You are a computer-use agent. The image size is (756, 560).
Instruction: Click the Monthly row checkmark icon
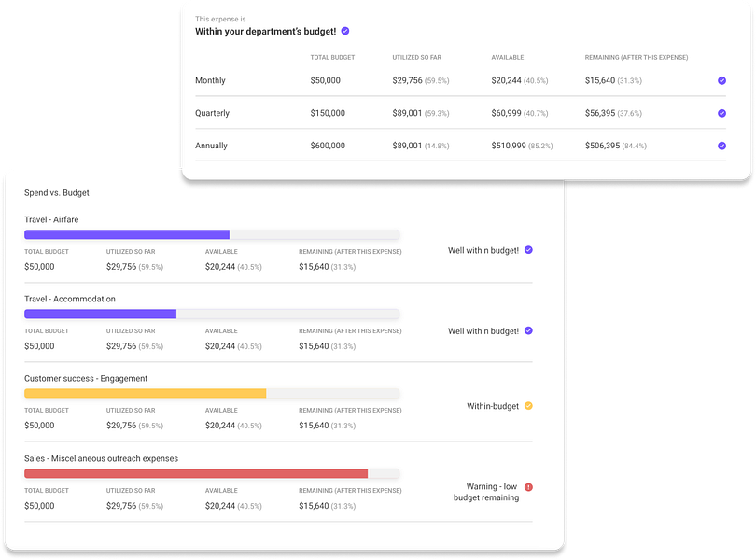(x=721, y=80)
